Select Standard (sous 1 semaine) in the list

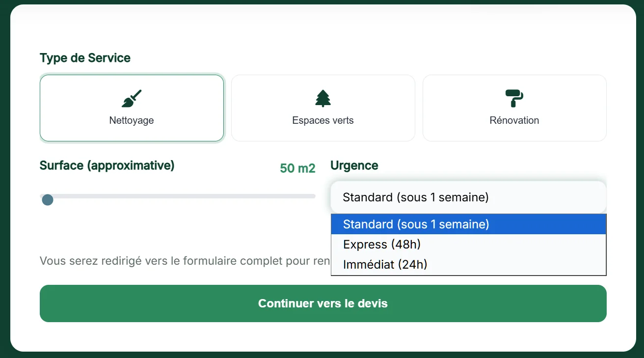(469, 224)
